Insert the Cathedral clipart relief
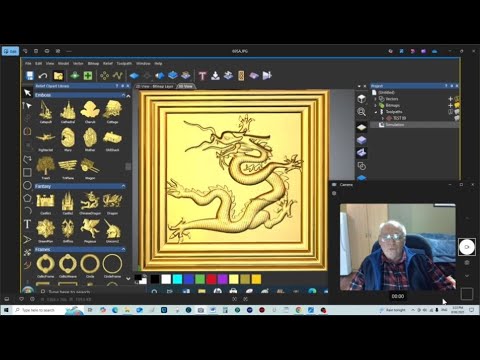This screenshot has width=480, height=360. click(68, 112)
